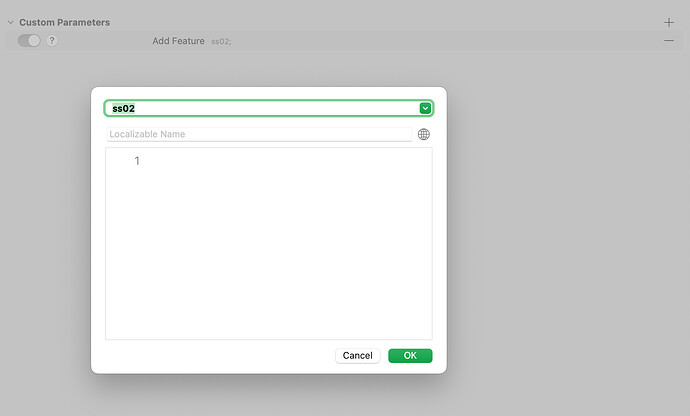The height and width of the screenshot is (416, 690).
Task: Open localization languages via globe icon
Action: pos(423,134)
